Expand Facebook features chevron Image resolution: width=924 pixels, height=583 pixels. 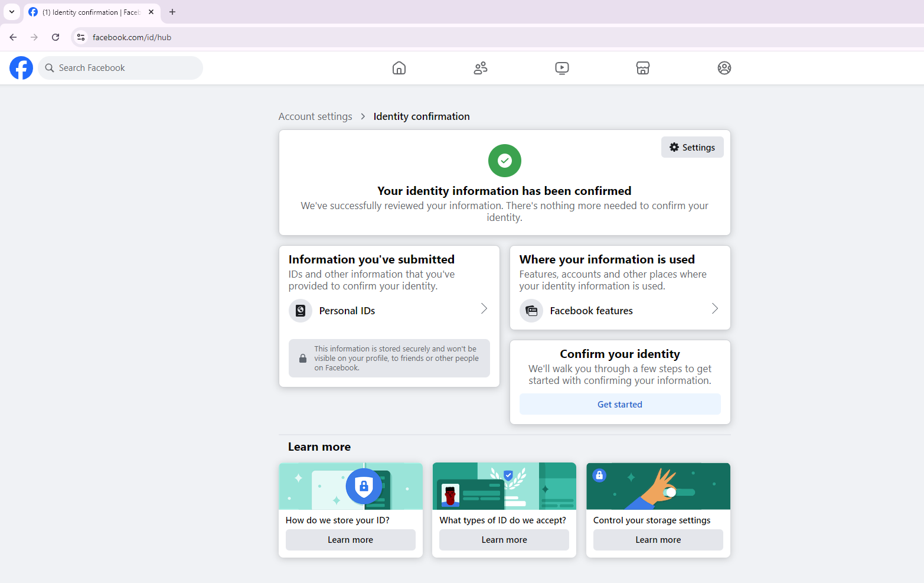(x=715, y=308)
